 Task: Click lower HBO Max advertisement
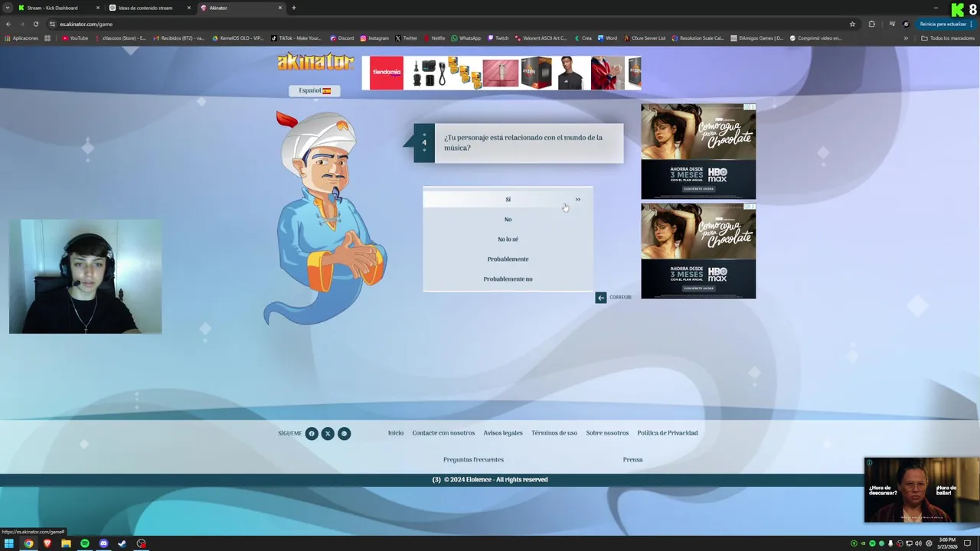click(698, 251)
